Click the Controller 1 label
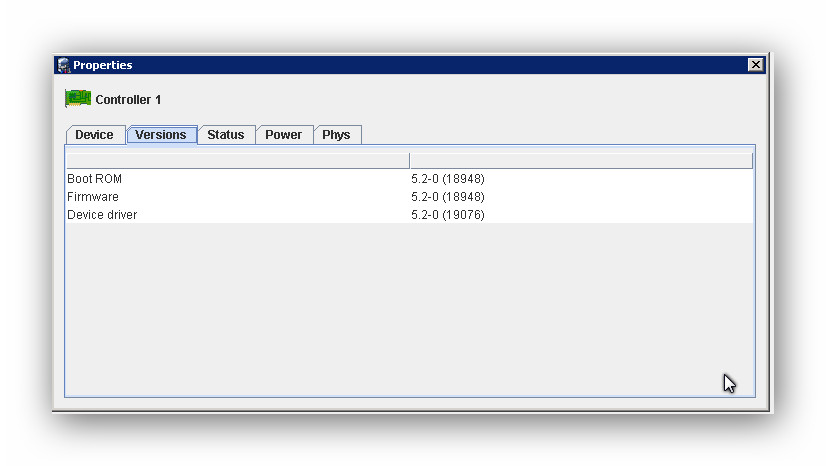This screenshot has height=466, width=826. [x=128, y=100]
